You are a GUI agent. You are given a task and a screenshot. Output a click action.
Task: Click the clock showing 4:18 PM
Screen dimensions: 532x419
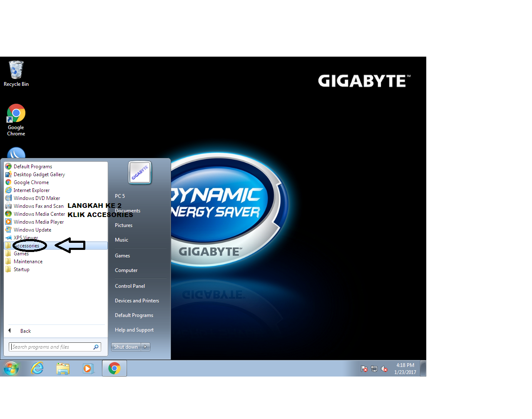pyautogui.click(x=405, y=369)
